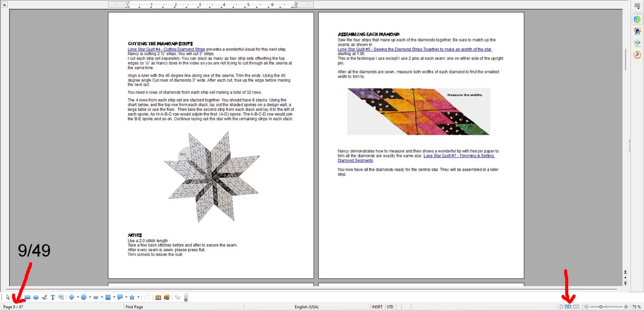This screenshot has height=311, width=644.
Task: Choose the Select arrow tool
Action: (8, 297)
